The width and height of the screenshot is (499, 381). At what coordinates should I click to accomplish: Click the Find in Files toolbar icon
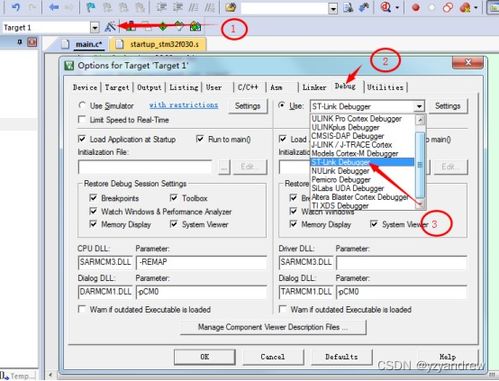[x=348, y=7]
